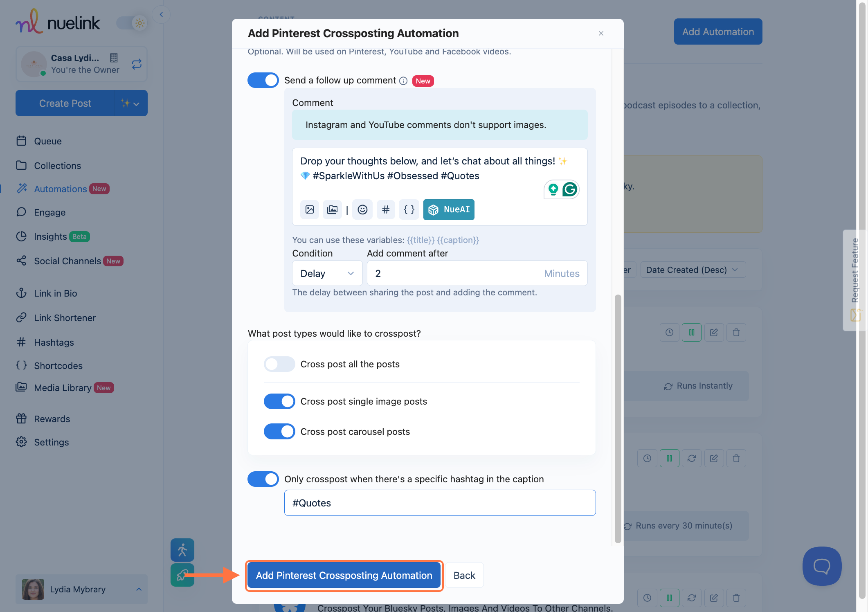Open the emoji picker in comment editor

362,210
